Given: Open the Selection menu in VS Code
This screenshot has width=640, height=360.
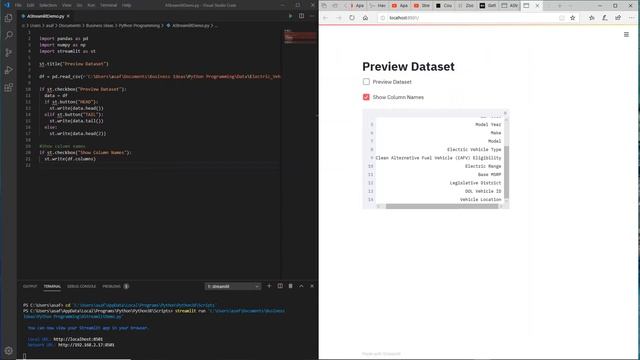Looking at the screenshot, I should [48, 5].
